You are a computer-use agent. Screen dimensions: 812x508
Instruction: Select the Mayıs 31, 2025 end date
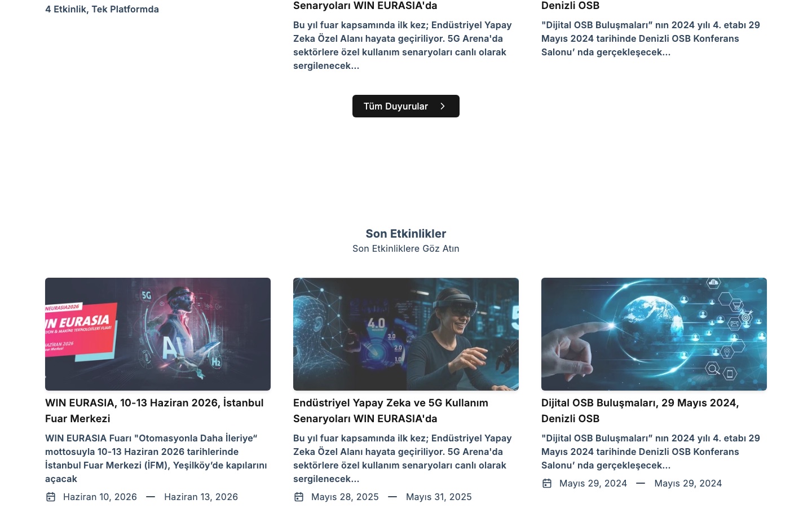(x=439, y=497)
